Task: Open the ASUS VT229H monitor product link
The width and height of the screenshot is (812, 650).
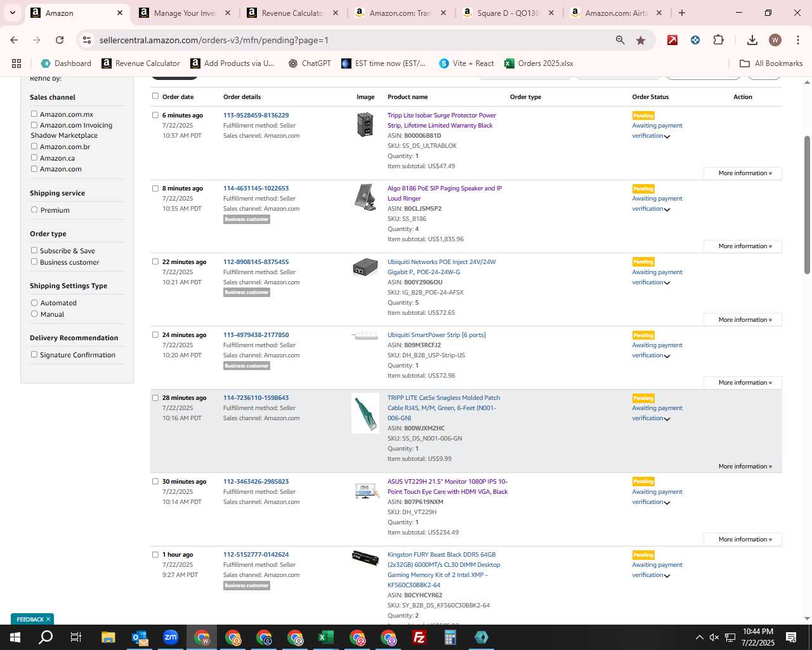Action: (447, 487)
